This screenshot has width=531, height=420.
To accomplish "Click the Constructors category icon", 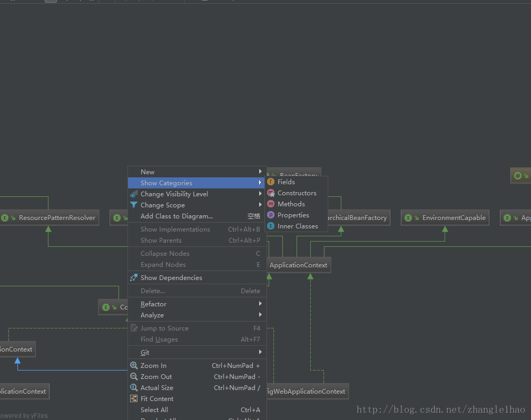I will [x=271, y=193].
